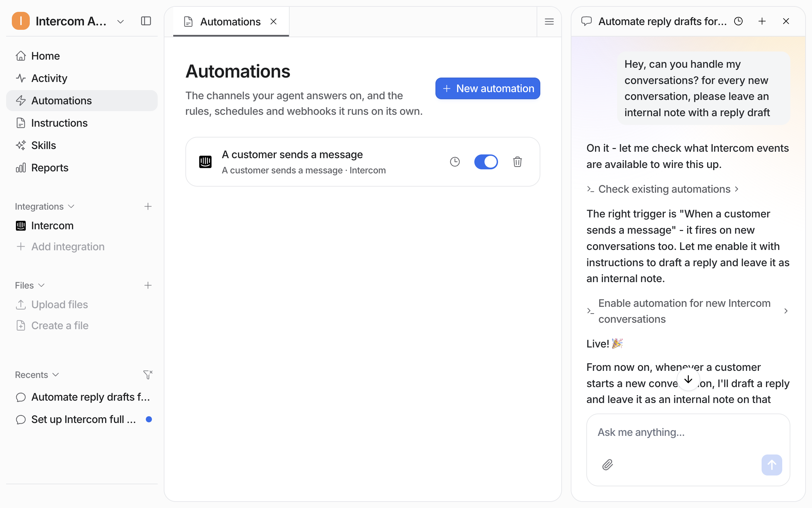
Task: Open the workspace switcher chevron
Action: tap(120, 22)
